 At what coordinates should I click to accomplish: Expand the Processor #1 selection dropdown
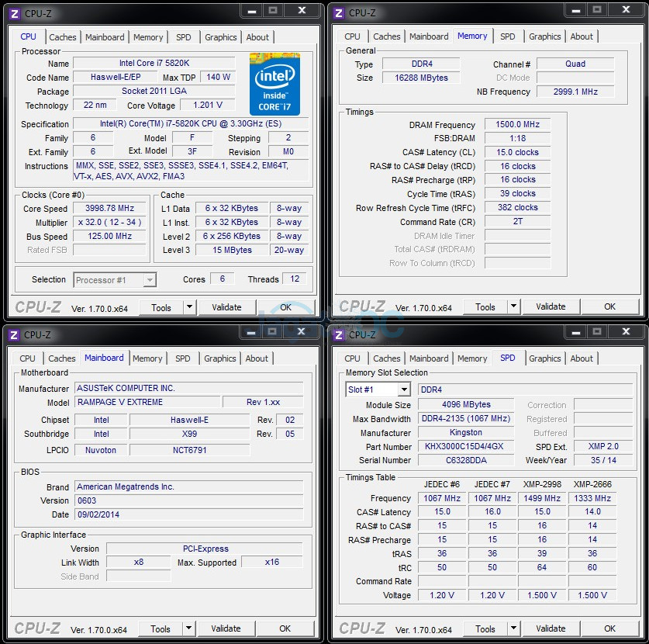(x=150, y=280)
